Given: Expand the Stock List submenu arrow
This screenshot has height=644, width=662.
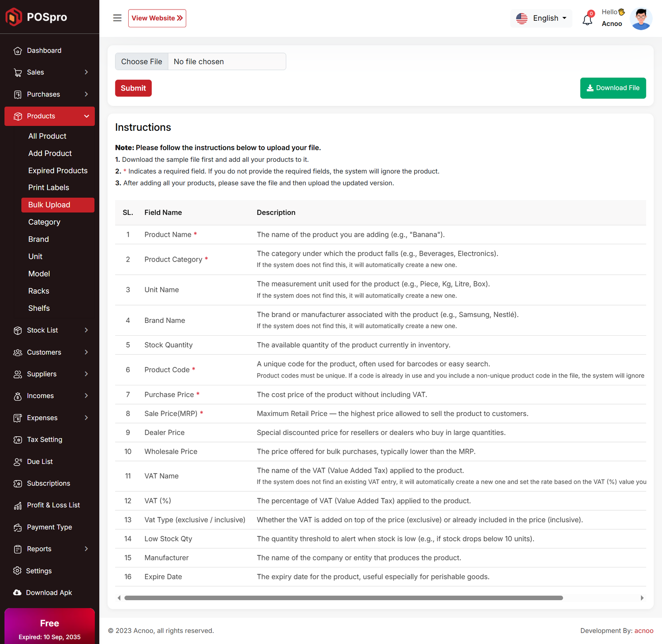Looking at the screenshot, I should (86, 330).
